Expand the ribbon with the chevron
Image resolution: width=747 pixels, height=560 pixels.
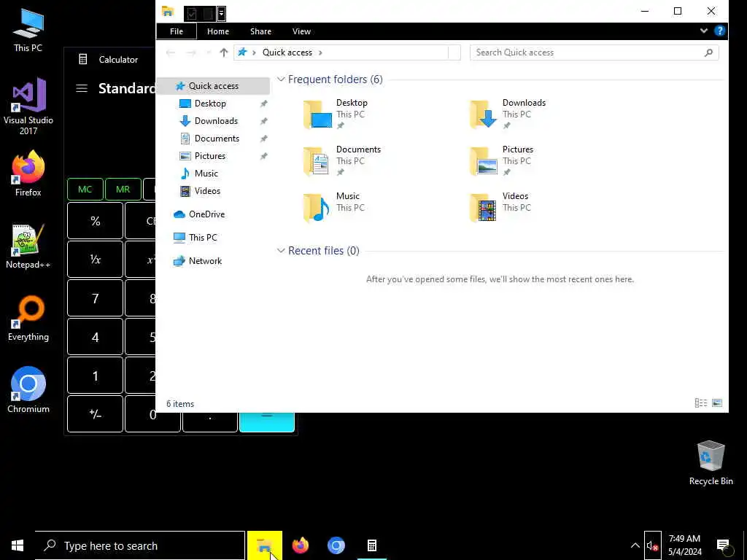point(704,31)
